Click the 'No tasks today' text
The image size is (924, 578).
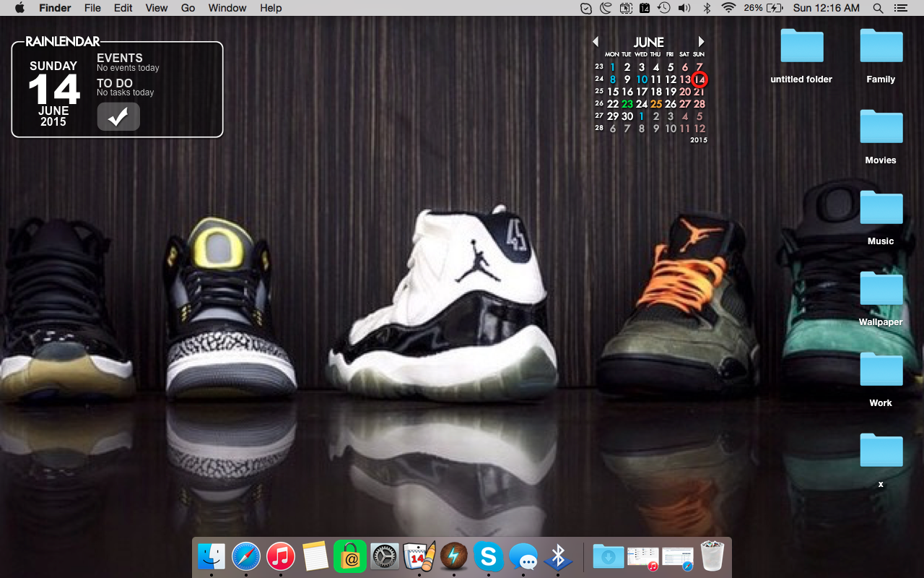(x=126, y=92)
